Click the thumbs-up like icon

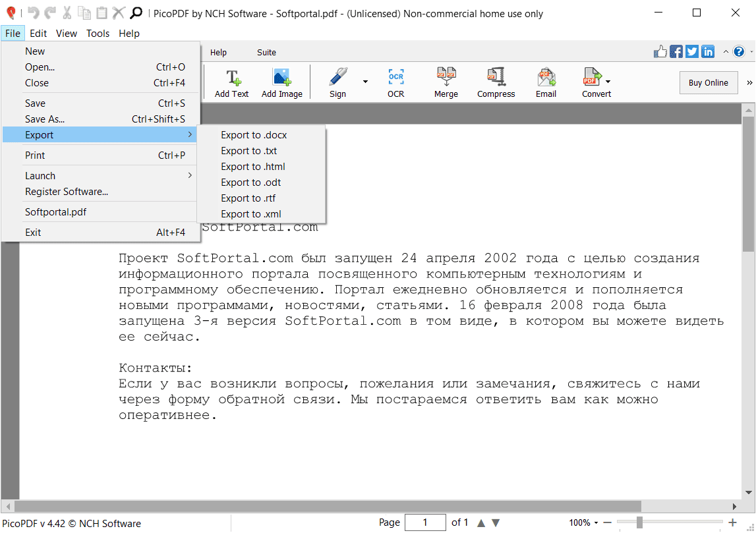pos(660,51)
